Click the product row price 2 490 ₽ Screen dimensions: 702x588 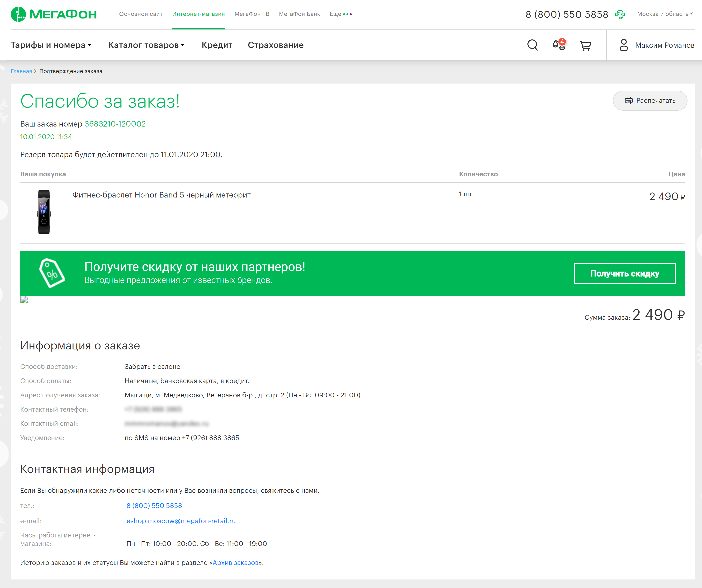point(667,197)
